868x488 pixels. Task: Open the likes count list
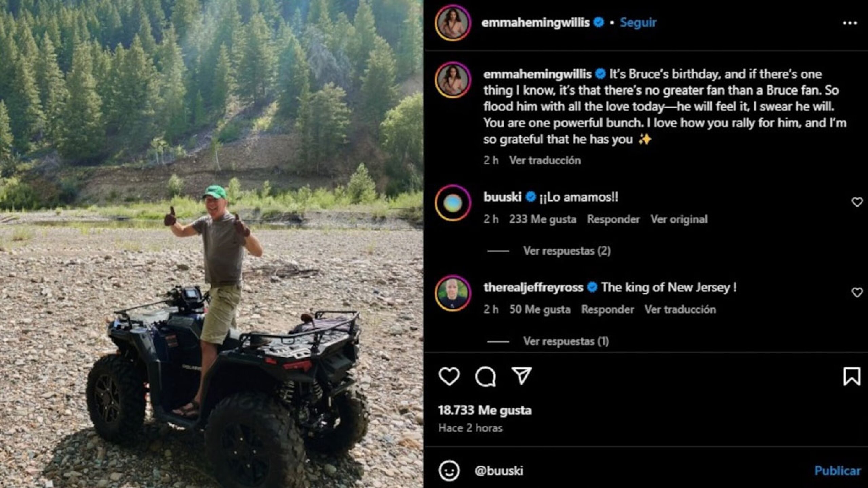click(485, 410)
